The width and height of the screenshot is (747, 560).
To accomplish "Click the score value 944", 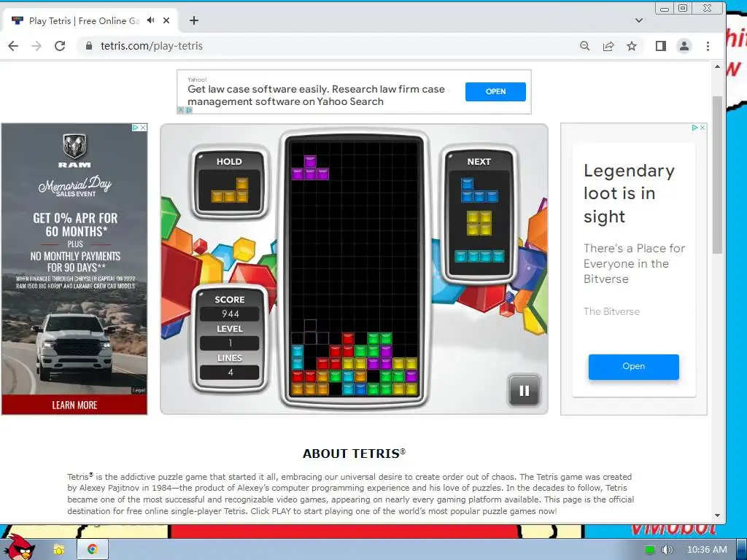I will click(x=230, y=314).
